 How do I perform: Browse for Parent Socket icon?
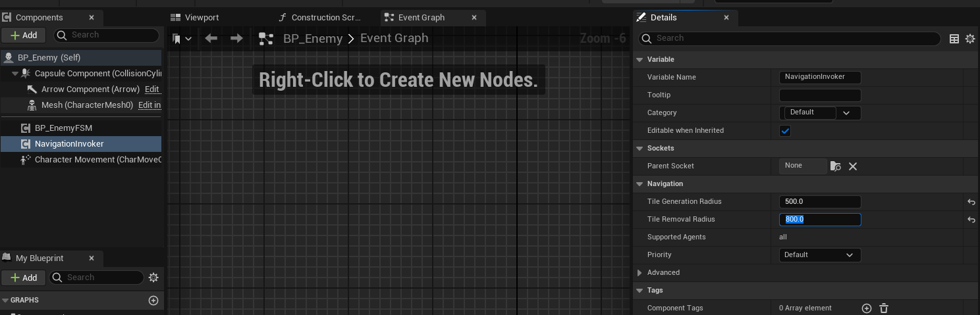(x=836, y=166)
